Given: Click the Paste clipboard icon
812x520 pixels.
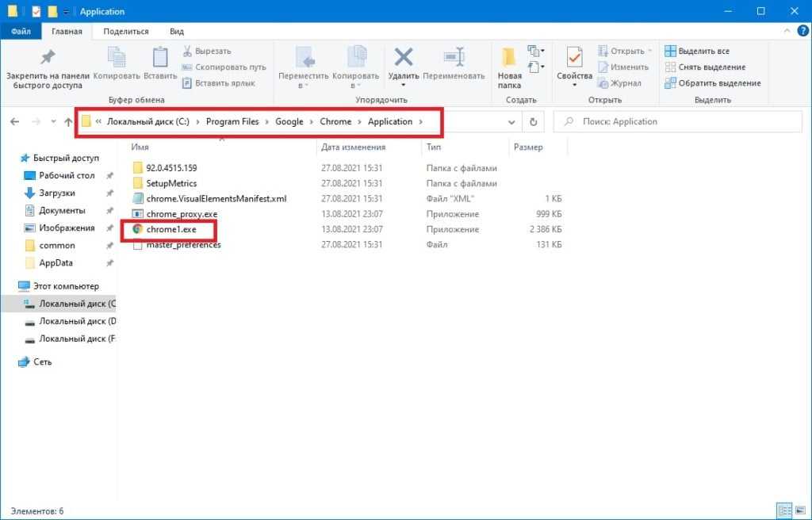Looking at the screenshot, I should point(160,58).
